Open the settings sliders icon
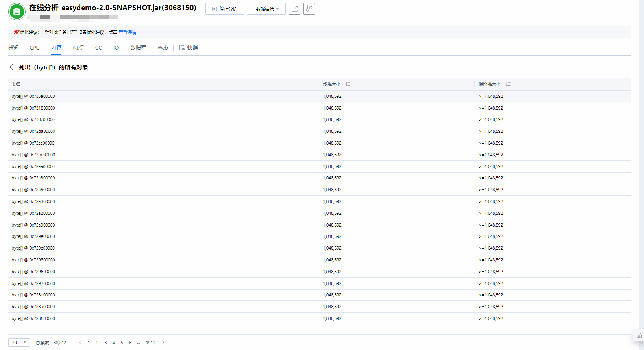 [309, 9]
